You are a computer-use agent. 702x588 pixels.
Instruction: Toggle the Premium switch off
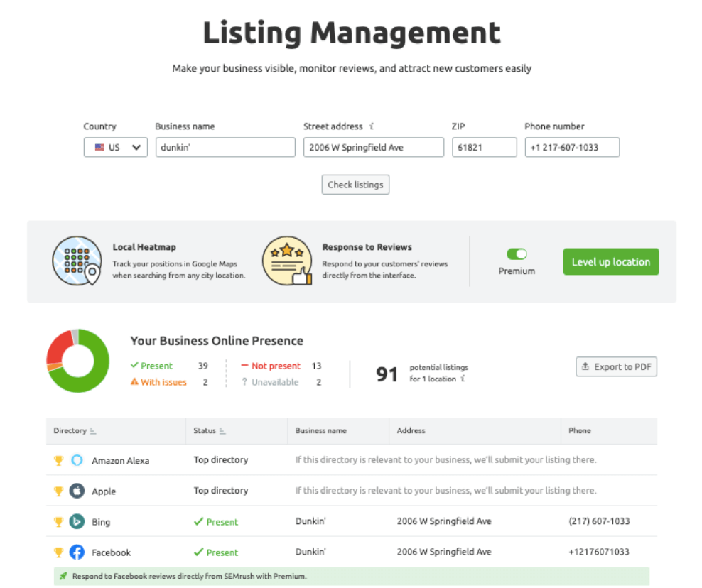coord(517,254)
